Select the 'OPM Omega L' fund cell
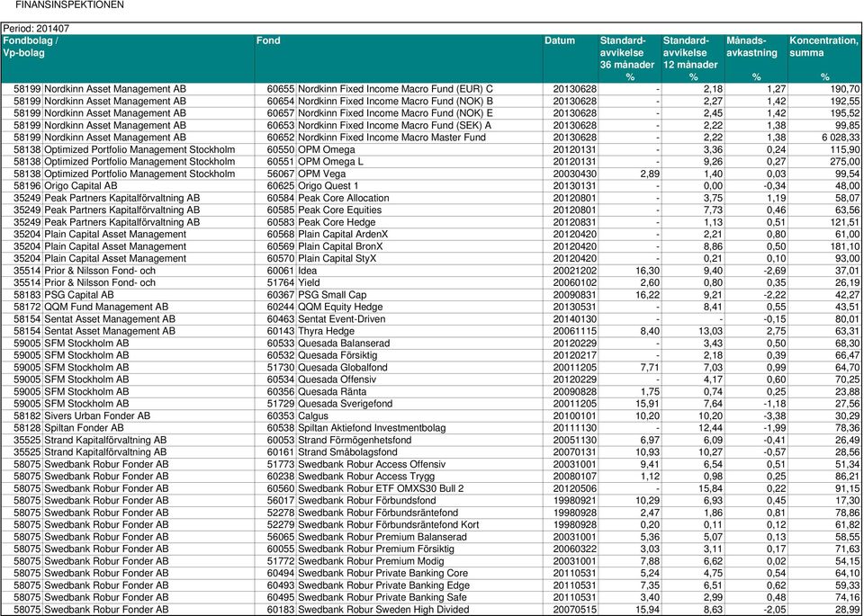864x616 pixels. 330,162
